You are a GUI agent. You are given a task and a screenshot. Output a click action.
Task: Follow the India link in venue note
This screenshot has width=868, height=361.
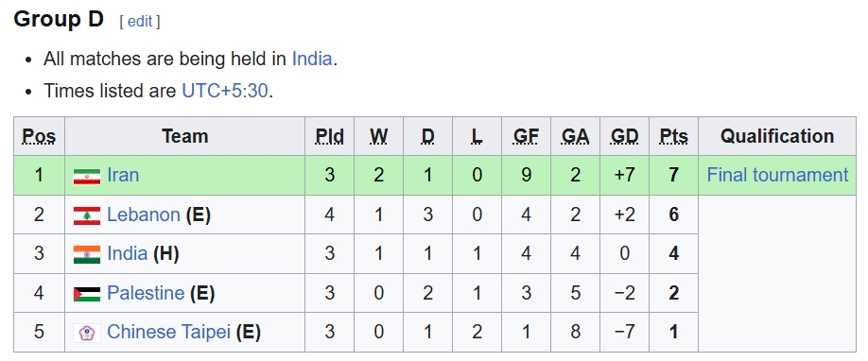pyautogui.click(x=312, y=59)
